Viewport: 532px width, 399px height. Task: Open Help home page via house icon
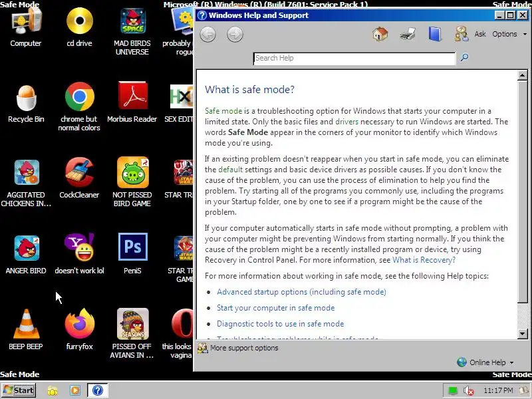pyautogui.click(x=380, y=34)
